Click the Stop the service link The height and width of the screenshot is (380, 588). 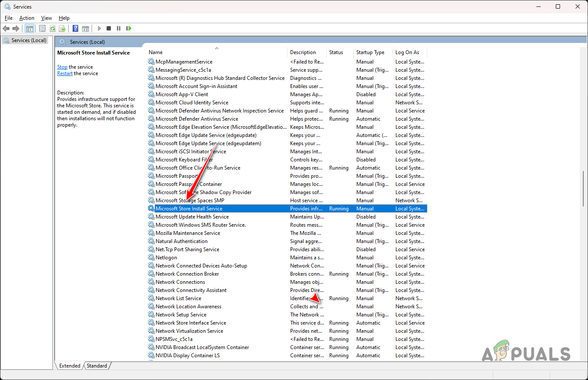pos(62,67)
